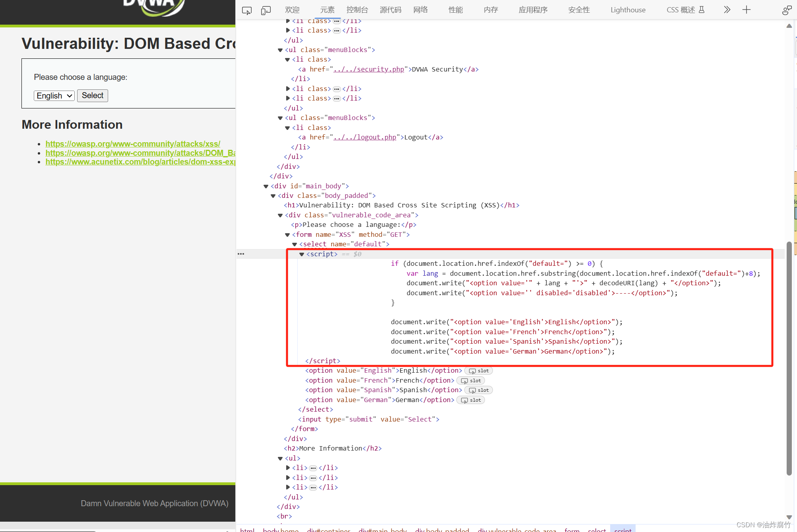
Task: Click the DOM tree vertical scrollbar thumb
Action: click(x=789, y=358)
